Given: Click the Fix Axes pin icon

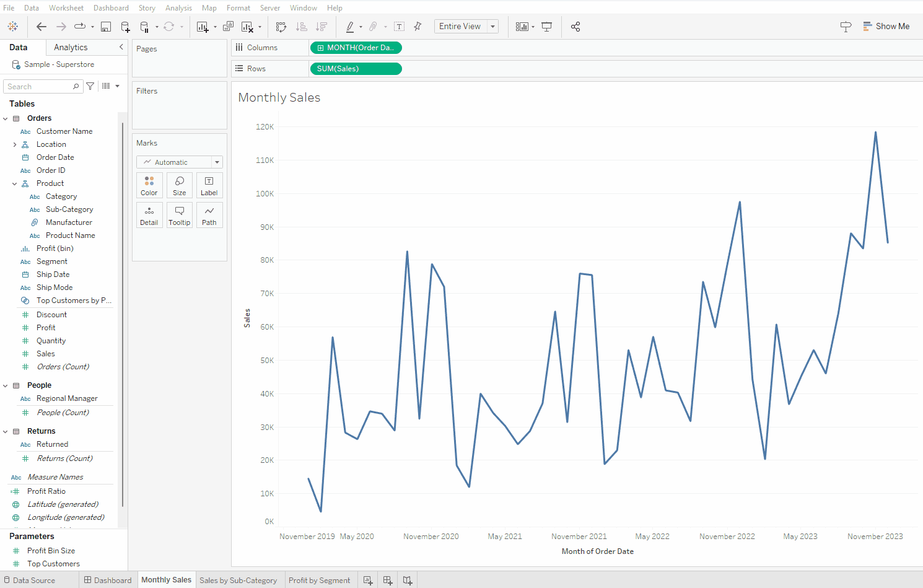Looking at the screenshot, I should [x=418, y=27].
